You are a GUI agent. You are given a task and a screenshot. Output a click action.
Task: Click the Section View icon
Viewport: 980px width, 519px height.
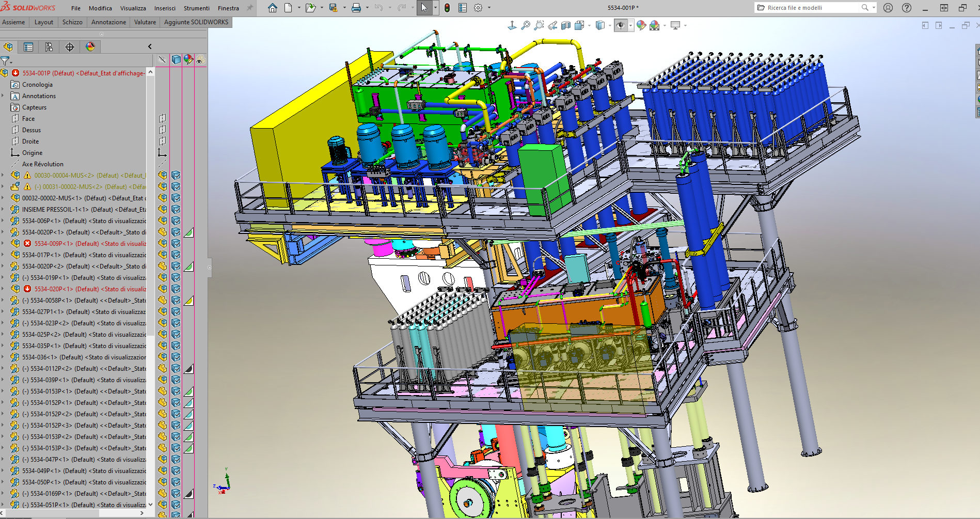566,25
